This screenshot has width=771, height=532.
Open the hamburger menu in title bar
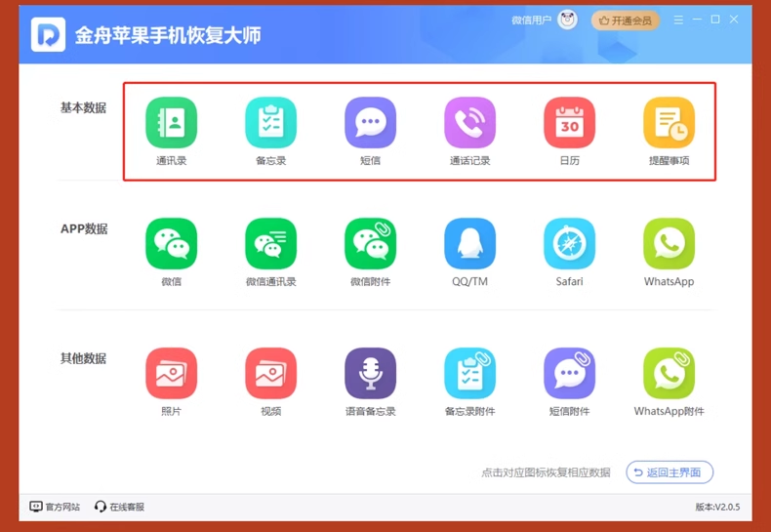tap(678, 20)
